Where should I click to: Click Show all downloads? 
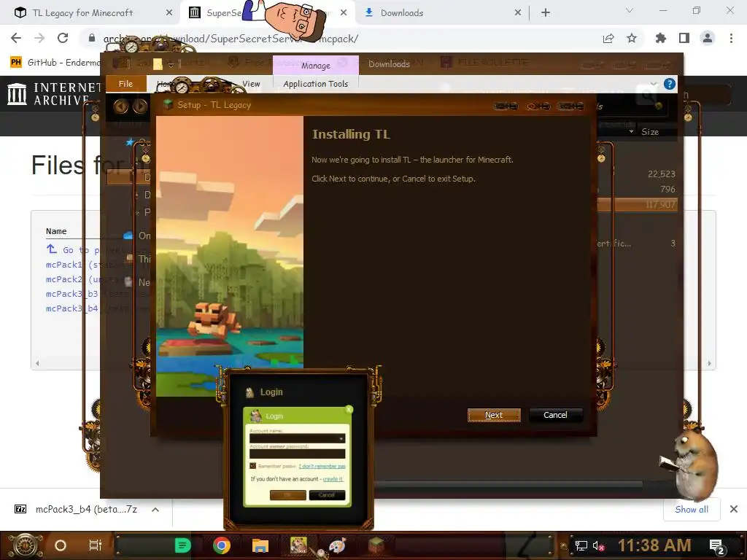pyautogui.click(x=692, y=510)
